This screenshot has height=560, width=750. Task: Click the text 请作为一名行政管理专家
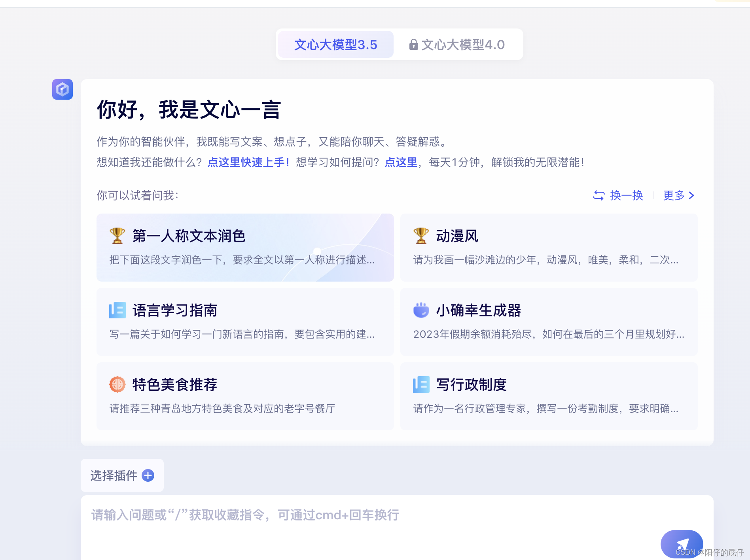[x=470, y=409]
